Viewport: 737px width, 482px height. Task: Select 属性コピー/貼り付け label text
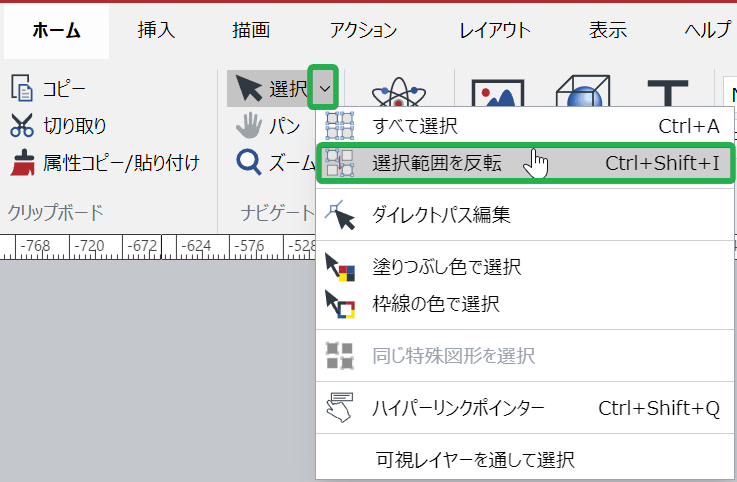pos(121,163)
